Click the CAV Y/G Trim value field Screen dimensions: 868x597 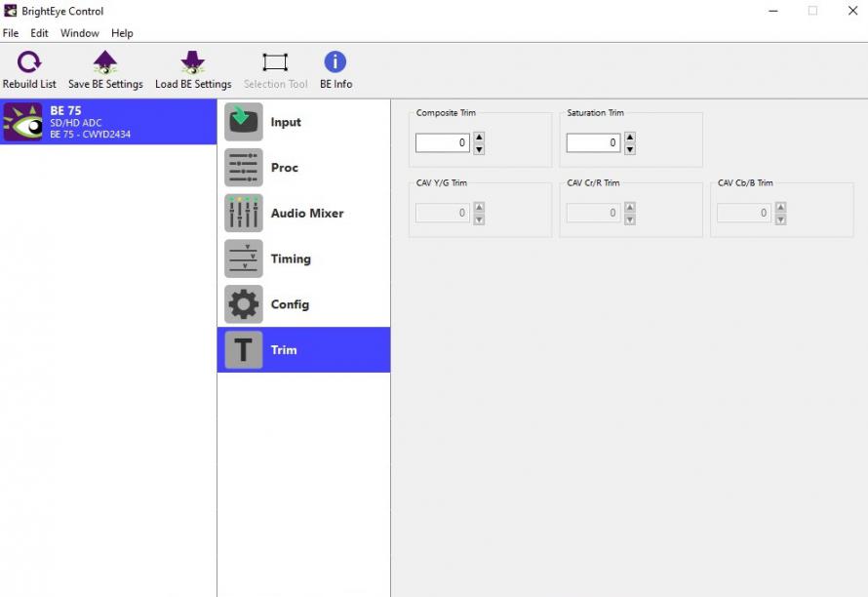pyautogui.click(x=443, y=214)
